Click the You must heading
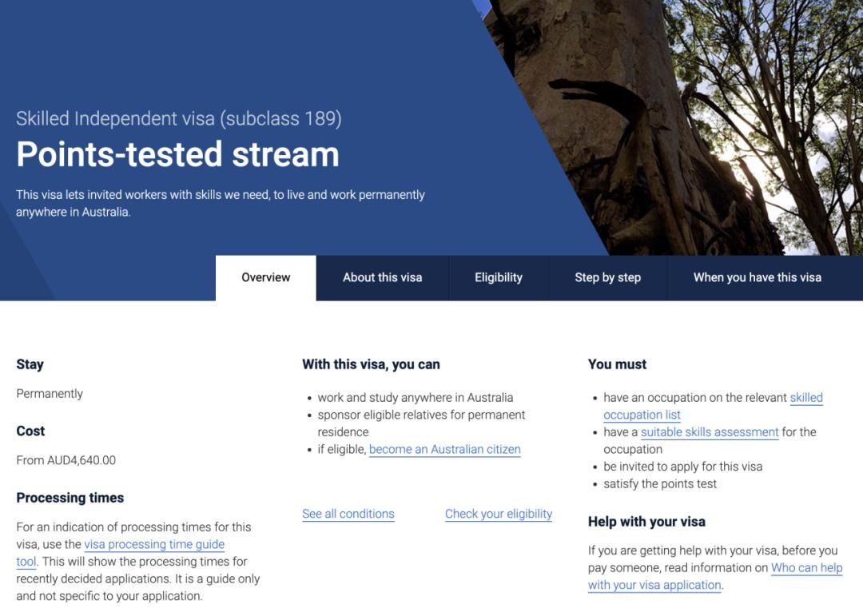Screen dimensions: 863x616 coord(617,364)
